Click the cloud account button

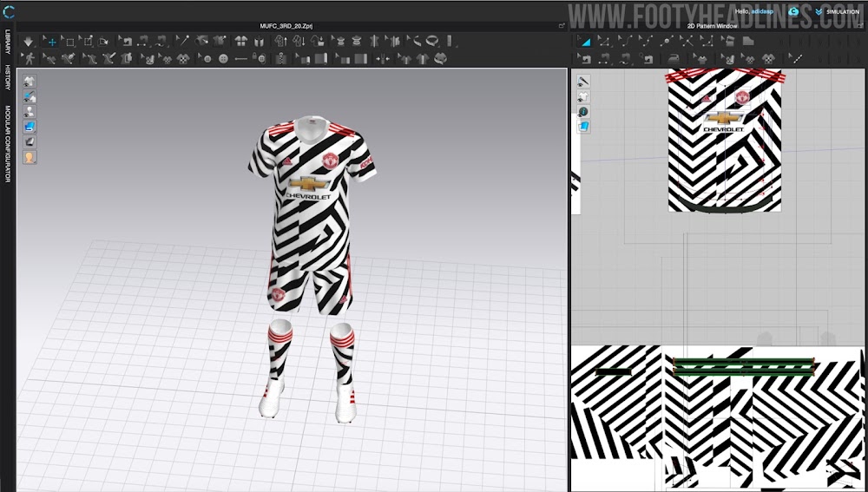pyautogui.click(x=793, y=11)
